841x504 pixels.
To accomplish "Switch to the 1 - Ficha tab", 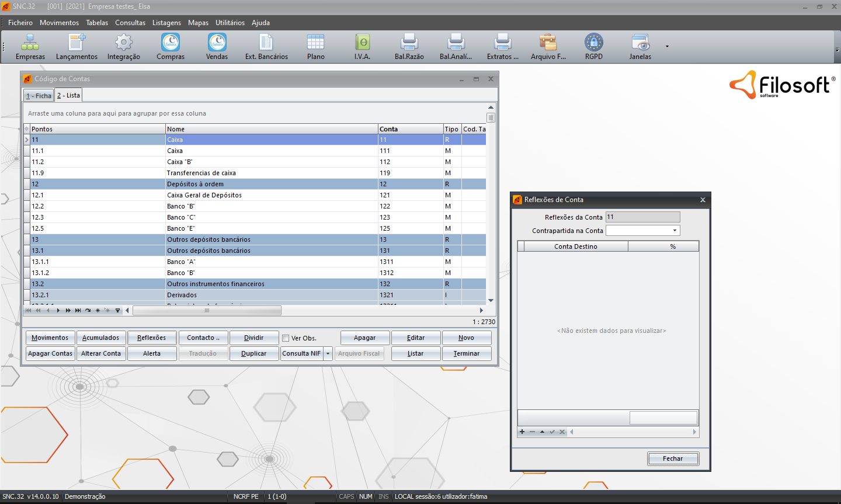I will click(x=39, y=96).
